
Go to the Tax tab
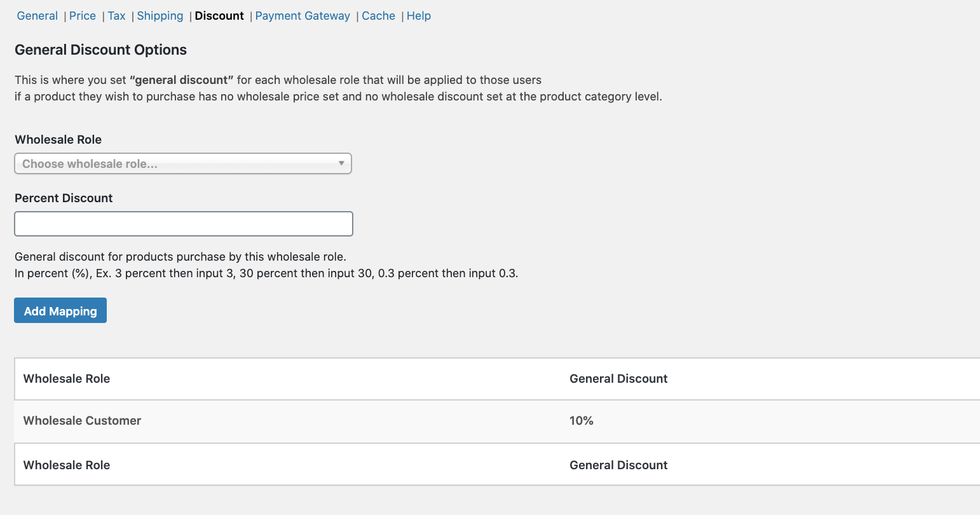pyautogui.click(x=116, y=16)
